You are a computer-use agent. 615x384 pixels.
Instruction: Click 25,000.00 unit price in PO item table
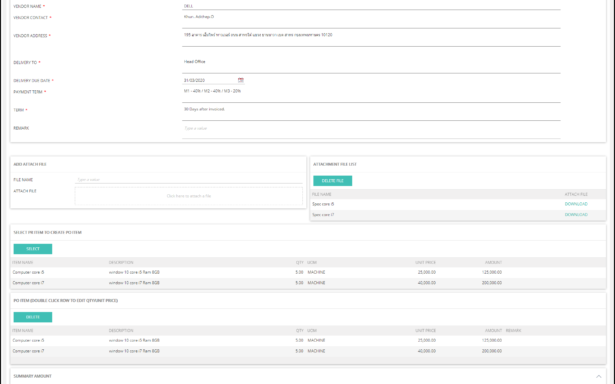[x=427, y=340]
